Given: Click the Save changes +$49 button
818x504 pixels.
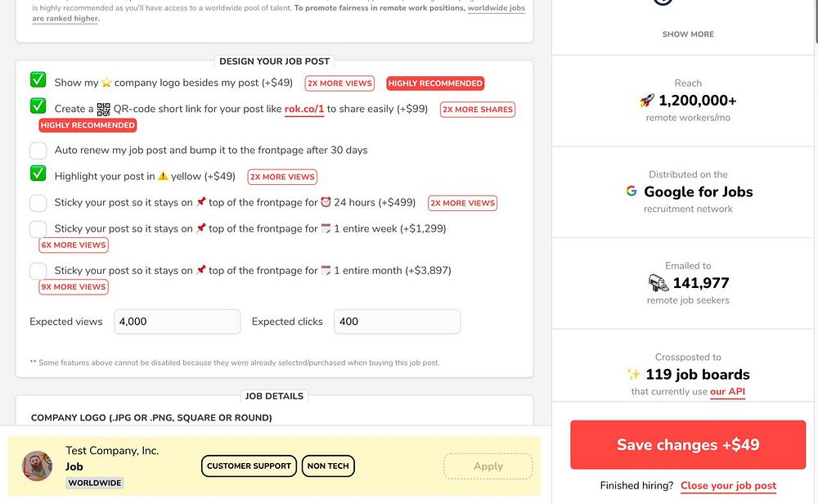Looking at the screenshot, I should pyautogui.click(x=688, y=445).
